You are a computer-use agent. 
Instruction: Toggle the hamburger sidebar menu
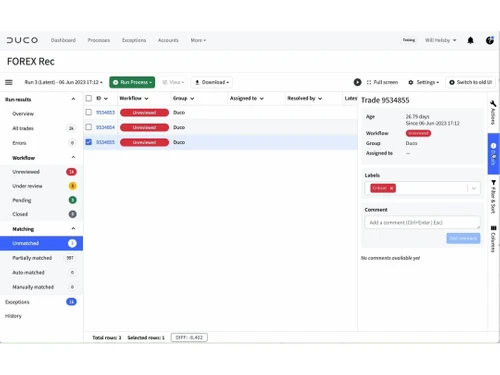(x=9, y=82)
